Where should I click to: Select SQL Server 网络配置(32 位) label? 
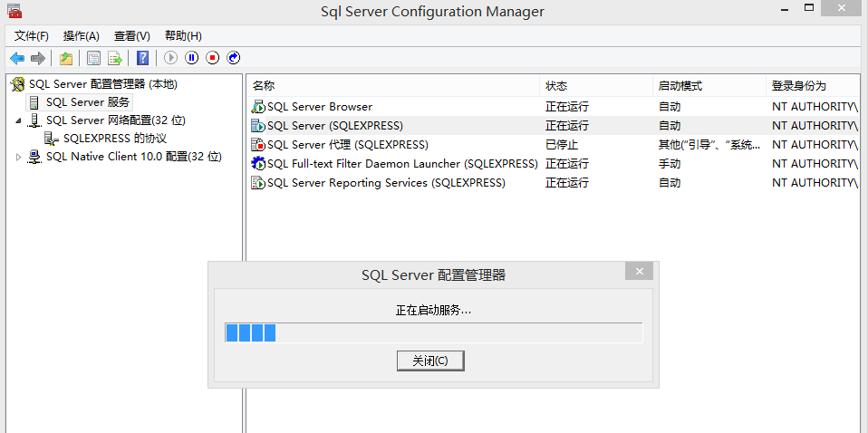[x=116, y=120]
